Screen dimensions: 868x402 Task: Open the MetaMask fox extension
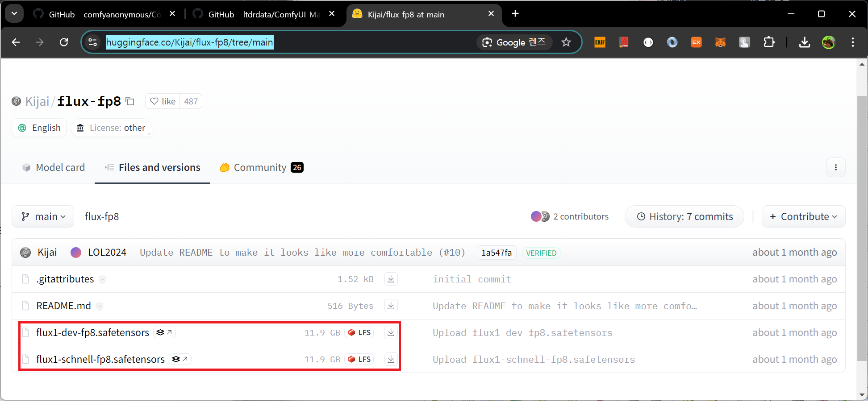click(x=720, y=42)
